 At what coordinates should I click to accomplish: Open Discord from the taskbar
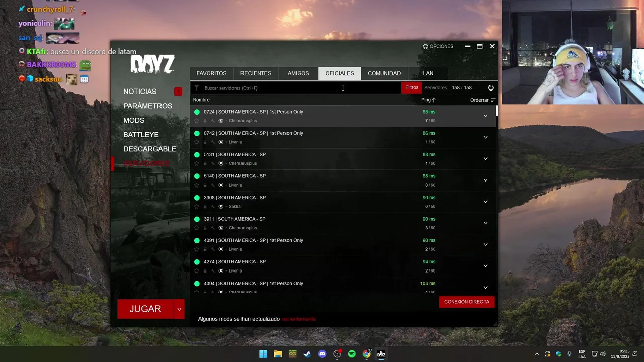[x=322, y=354]
